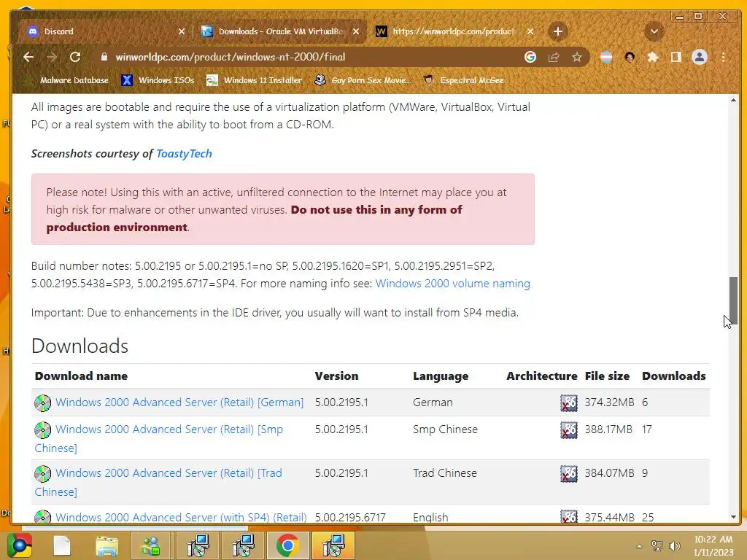
Task: Open Chrome's three-dot menu
Action: point(723,57)
